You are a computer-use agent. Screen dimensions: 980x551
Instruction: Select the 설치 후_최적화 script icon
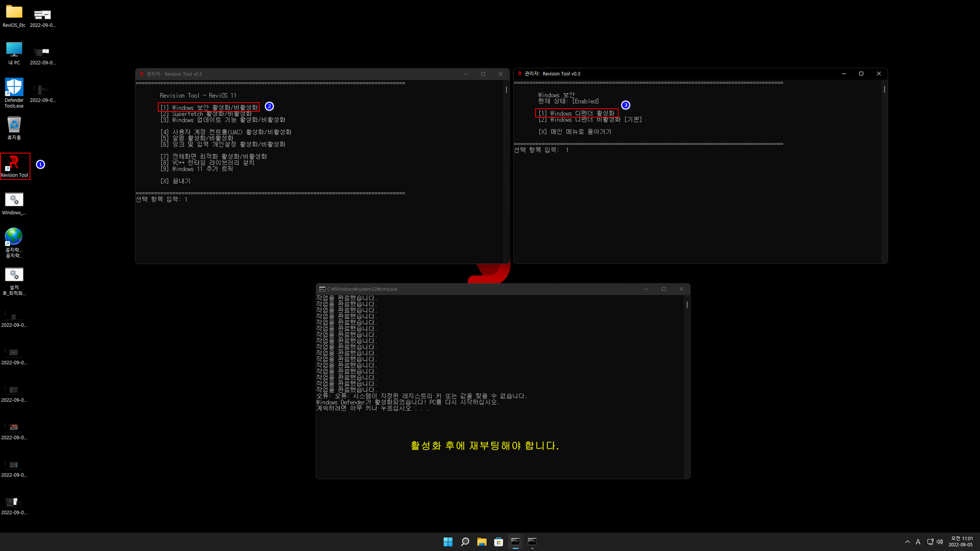14,281
